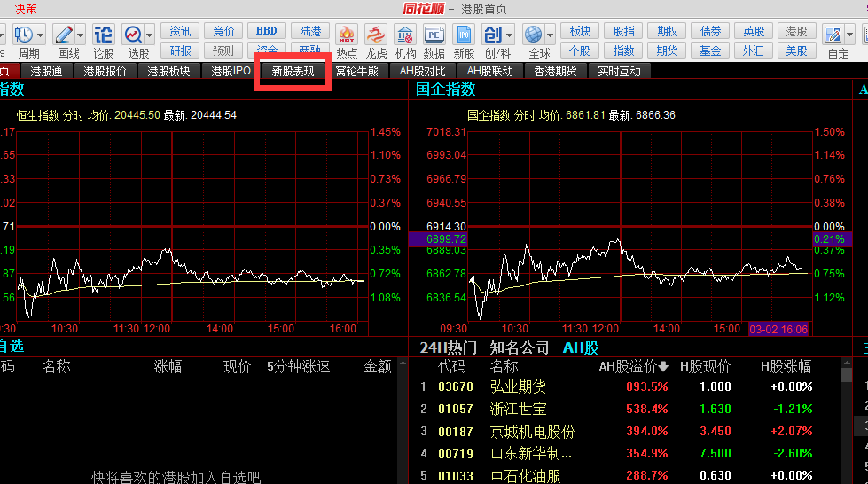This screenshot has height=484, width=868.
Task: Open the 创/科 board icon
Action: [x=493, y=35]
